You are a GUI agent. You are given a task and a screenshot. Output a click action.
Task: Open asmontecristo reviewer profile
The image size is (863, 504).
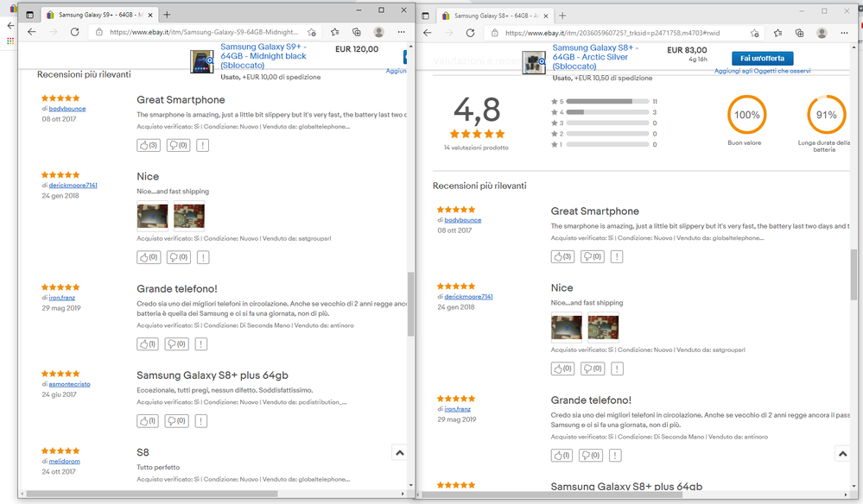pos(69,384)
